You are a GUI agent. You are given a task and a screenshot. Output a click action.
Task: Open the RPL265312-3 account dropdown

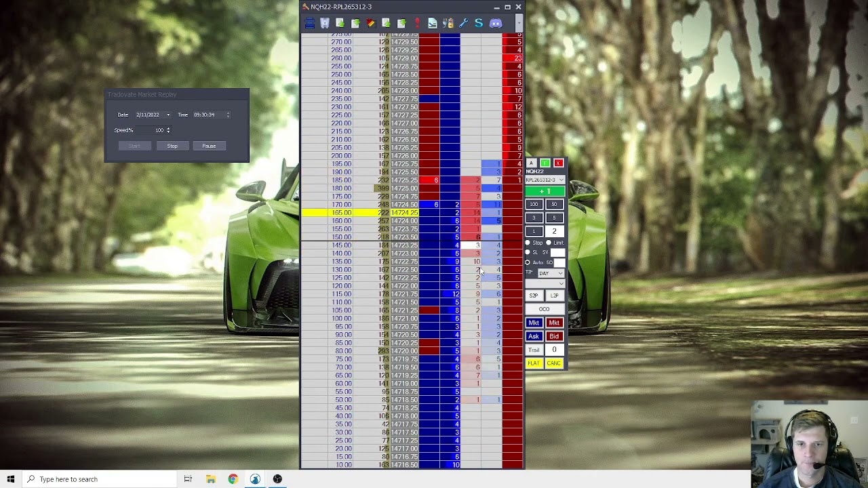[x=545, y=180]
